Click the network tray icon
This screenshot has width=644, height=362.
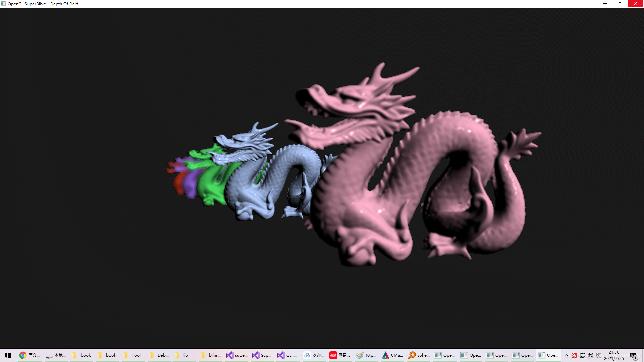coord(582,355)
